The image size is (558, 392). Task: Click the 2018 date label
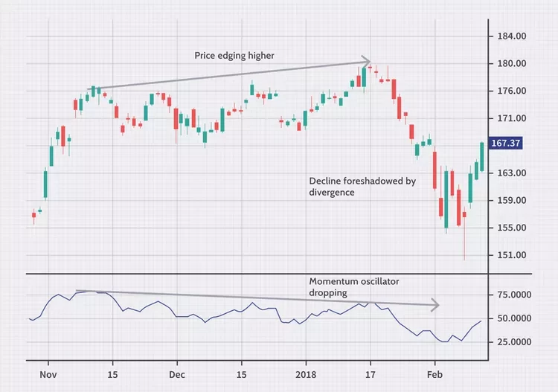[306, 375]
